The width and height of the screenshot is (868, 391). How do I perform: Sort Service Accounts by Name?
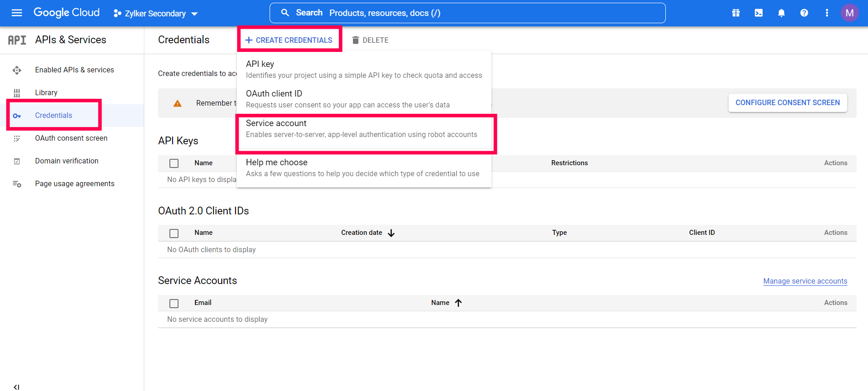(440, 303)
